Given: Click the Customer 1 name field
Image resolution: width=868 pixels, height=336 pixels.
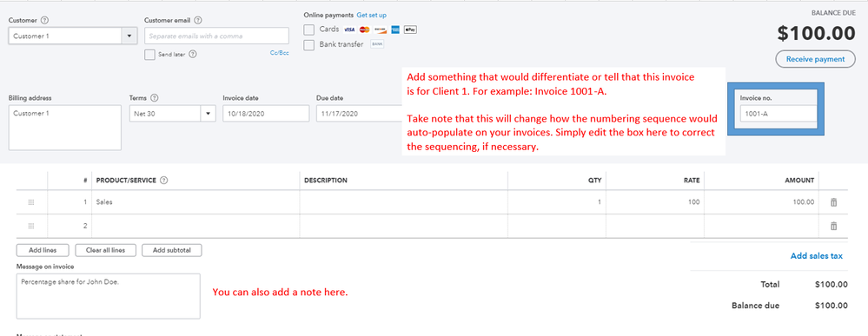Looking at the screenshot, I should pos(65,36).
